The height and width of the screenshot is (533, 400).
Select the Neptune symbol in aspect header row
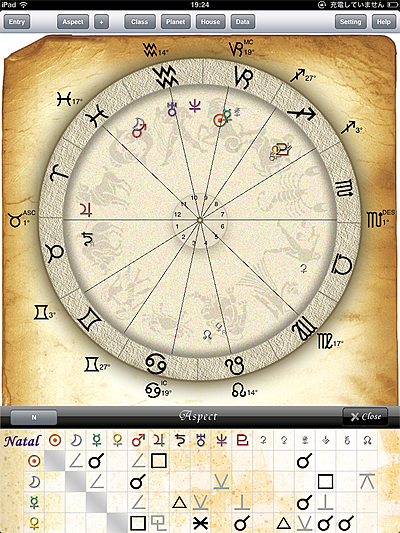point(221,441)
